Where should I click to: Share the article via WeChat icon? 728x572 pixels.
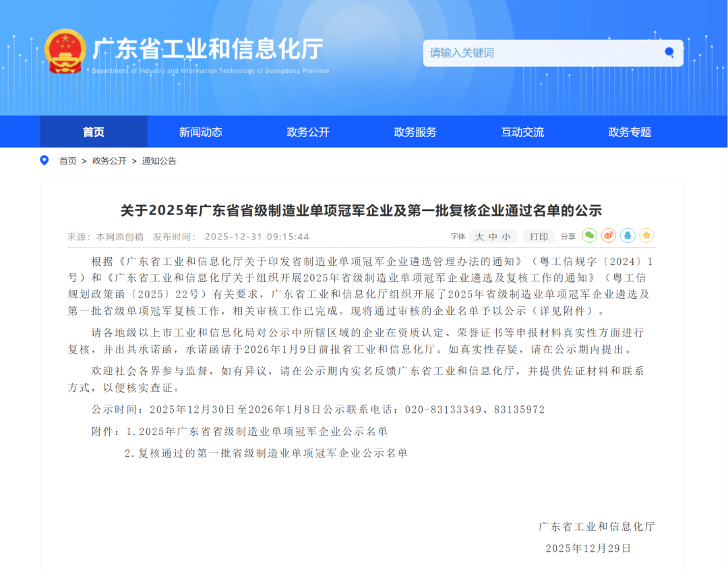click(589, 235)
